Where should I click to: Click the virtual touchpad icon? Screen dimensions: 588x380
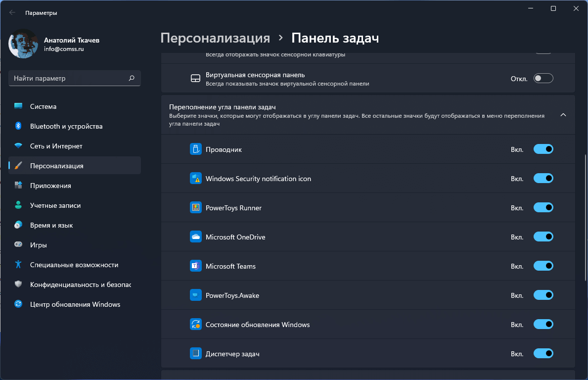coord(195,78)
